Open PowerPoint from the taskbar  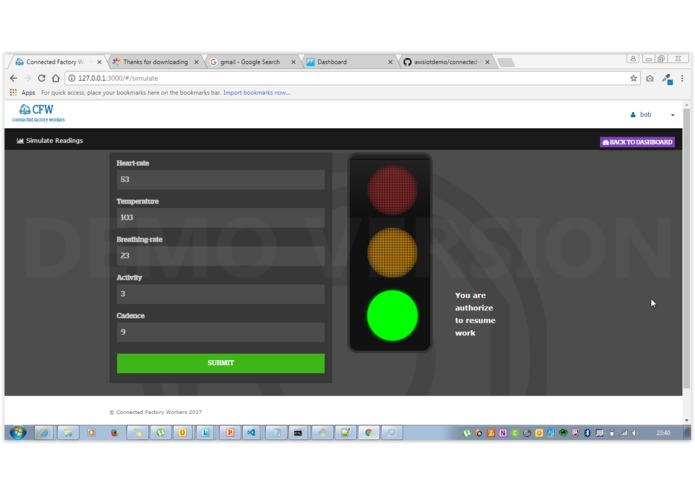pyautogui.click(x=230, y=432)
